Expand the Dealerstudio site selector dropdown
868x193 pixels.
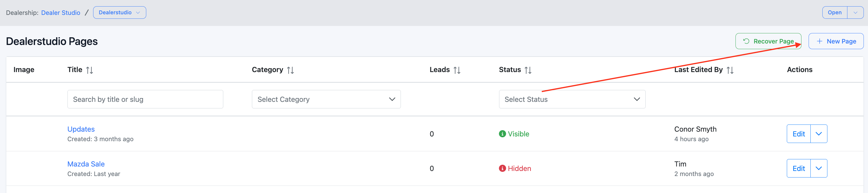click(119, 13)
